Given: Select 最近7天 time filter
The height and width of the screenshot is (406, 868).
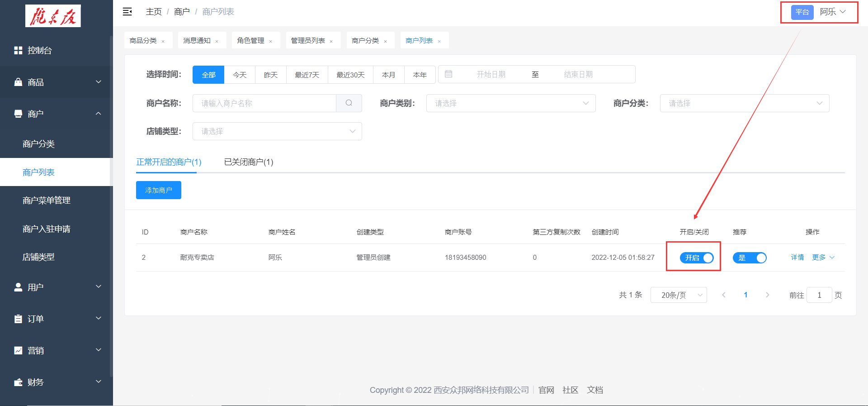Looking at the screenshot, I should 307,75.
